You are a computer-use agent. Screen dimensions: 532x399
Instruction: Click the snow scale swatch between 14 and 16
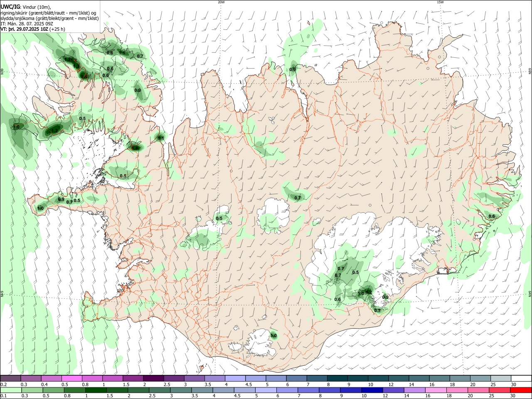tap(419, 379)
